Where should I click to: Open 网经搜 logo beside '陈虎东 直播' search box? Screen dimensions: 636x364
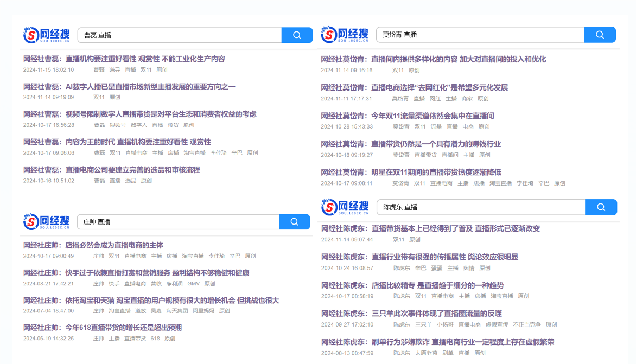pyautogui.click(x=345, y=207)
